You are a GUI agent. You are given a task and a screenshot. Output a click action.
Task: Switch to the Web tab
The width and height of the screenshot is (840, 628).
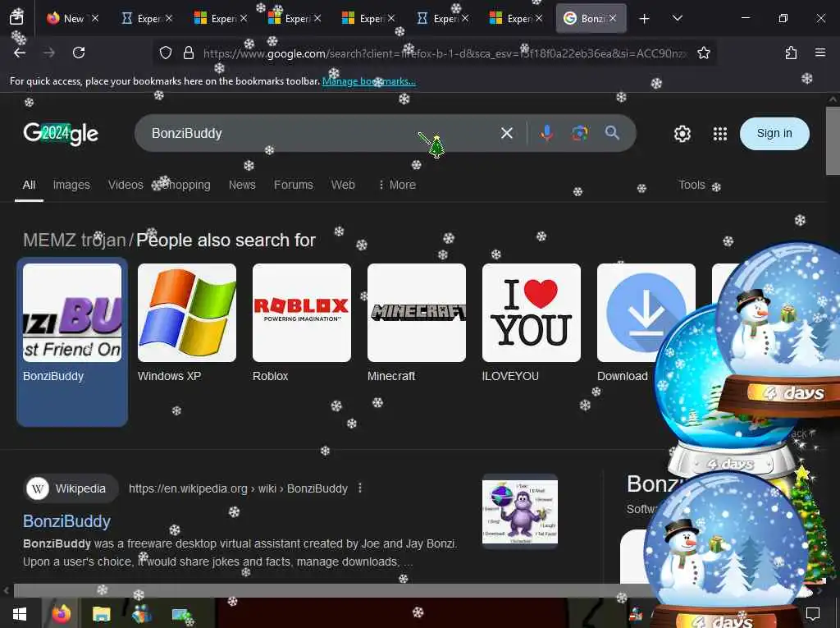pyautogui.click(x=343, y=185)
